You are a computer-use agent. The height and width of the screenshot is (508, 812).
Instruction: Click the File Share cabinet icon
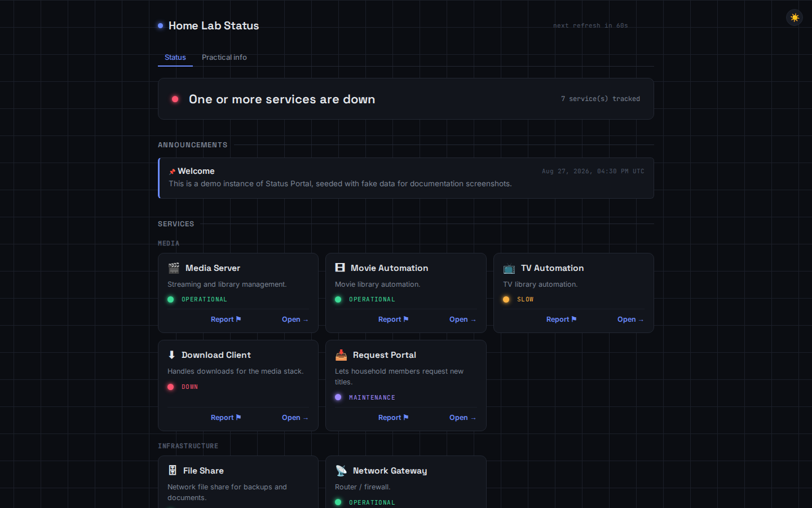click(x=173, y=471)
